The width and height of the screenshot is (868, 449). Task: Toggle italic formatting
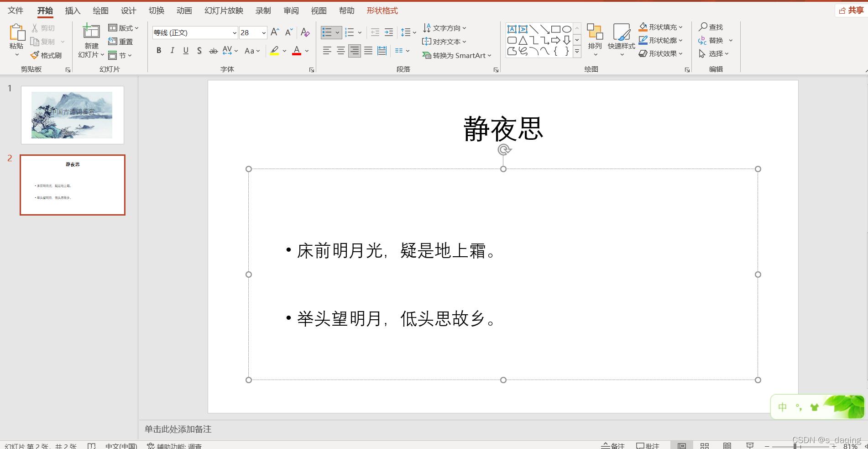172,51
